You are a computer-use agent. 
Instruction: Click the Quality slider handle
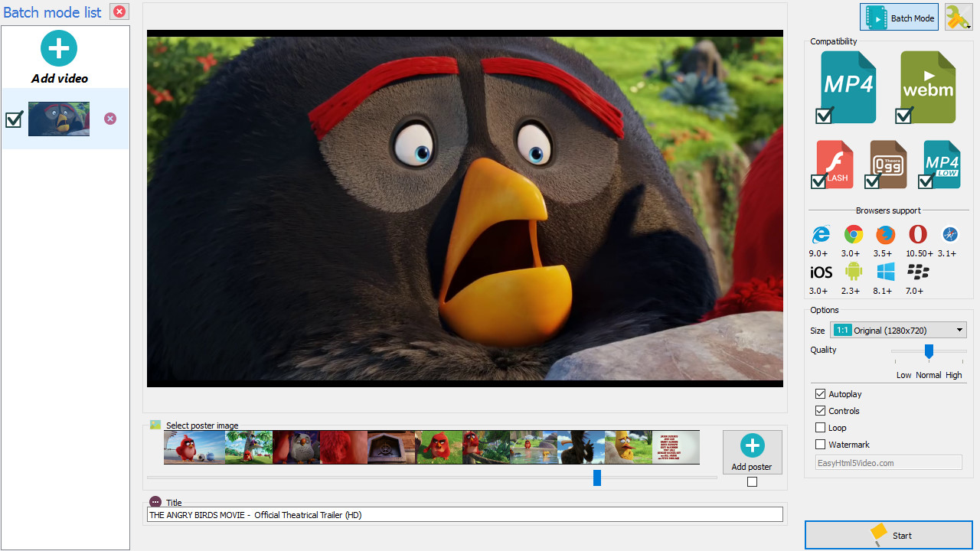pos(929,351)
